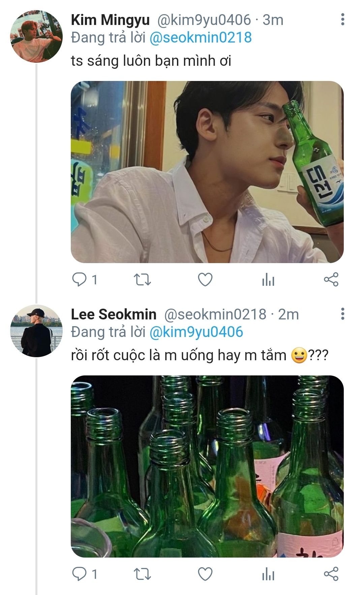This screenshot has height=595, width=364.
Task: Retweet Kim Mingyu's tweet
Action: (x=142, y=280)
